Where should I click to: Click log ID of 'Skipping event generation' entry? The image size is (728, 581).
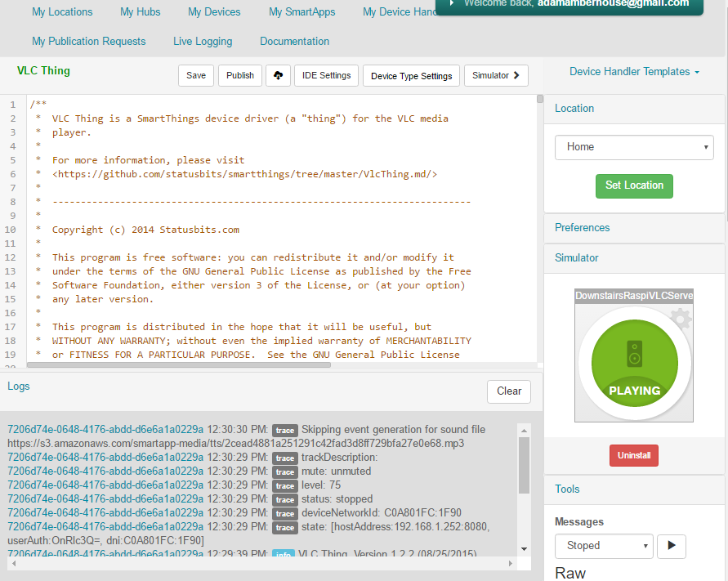coord(105,430)
